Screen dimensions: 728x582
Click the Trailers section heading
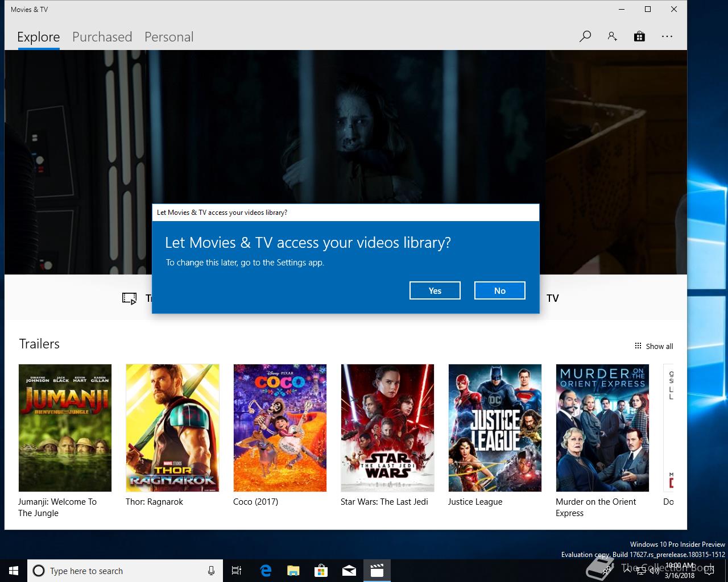(x=39, y=344)
